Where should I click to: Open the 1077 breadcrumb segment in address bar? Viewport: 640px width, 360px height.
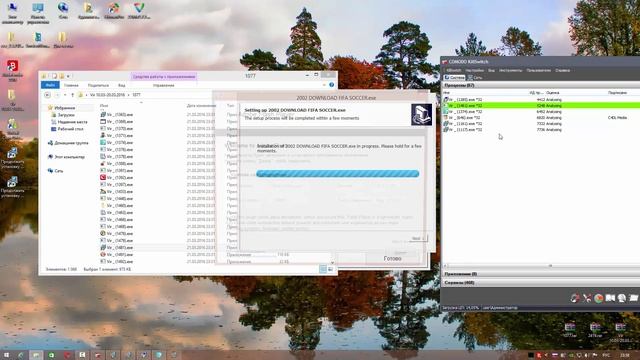136,95
